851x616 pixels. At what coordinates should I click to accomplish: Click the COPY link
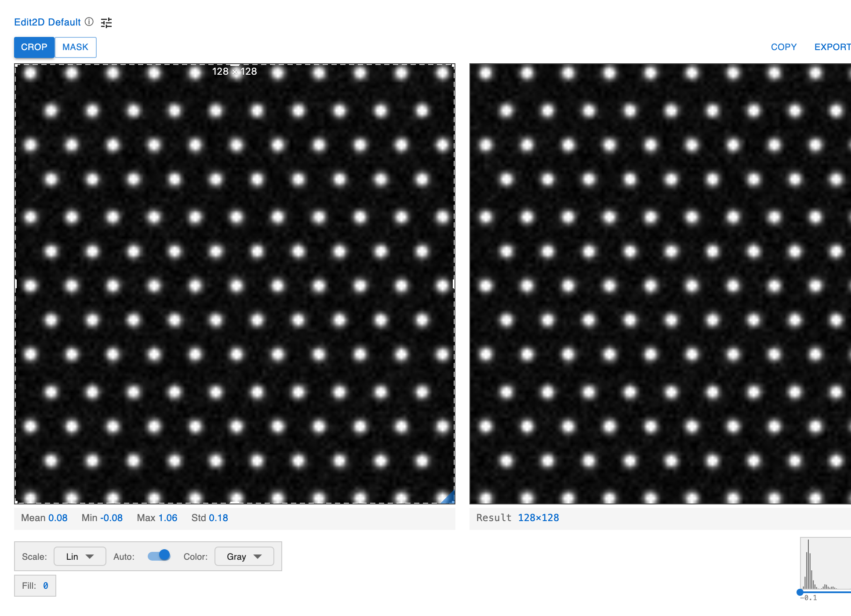[783, 47]
